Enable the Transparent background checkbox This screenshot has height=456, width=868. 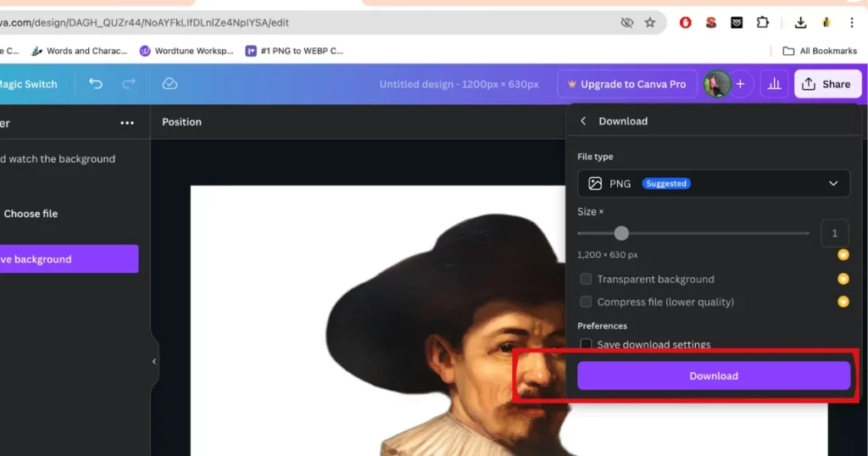(586, 279)
